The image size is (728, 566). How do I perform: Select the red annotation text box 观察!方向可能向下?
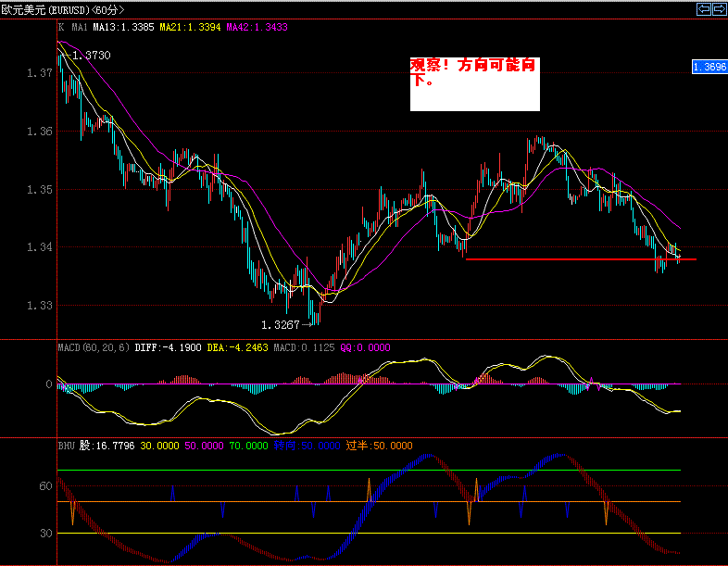coord(475,84)
